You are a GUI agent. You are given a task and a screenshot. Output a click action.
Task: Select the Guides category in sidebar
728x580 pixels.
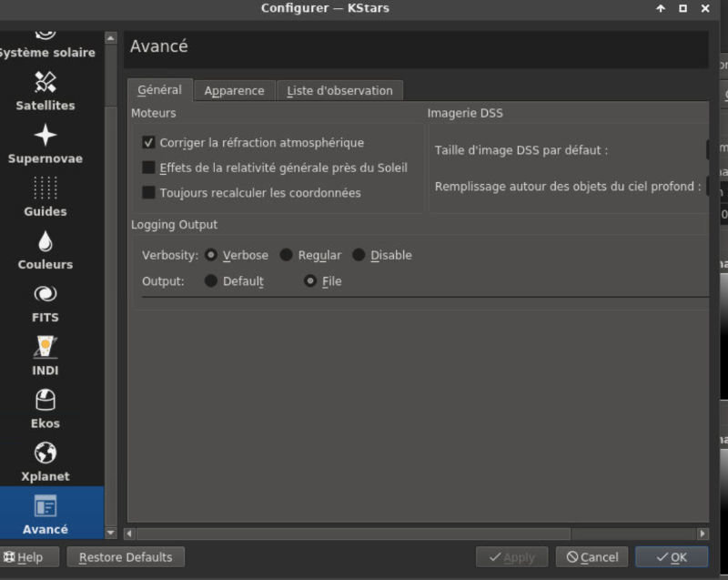pyautogui.click(x=45, y=198)
